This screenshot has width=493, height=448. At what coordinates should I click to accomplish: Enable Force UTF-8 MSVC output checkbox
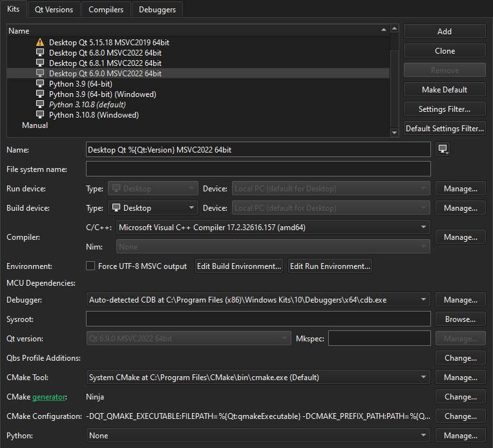coord(90,266)
